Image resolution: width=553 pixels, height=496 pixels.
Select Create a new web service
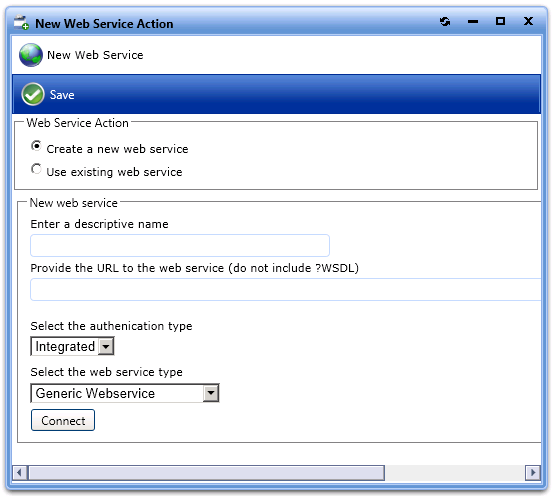36,146
